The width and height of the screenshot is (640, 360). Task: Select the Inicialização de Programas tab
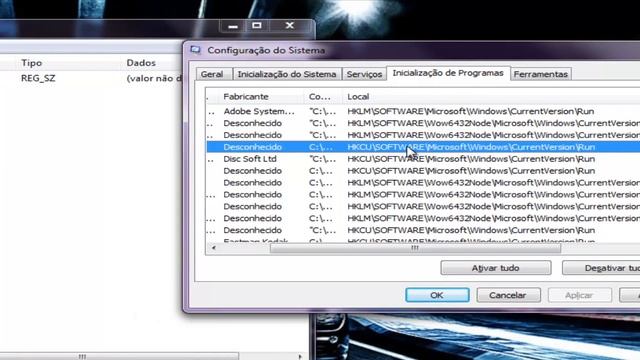pyautogui.click(x=448, y=73)
